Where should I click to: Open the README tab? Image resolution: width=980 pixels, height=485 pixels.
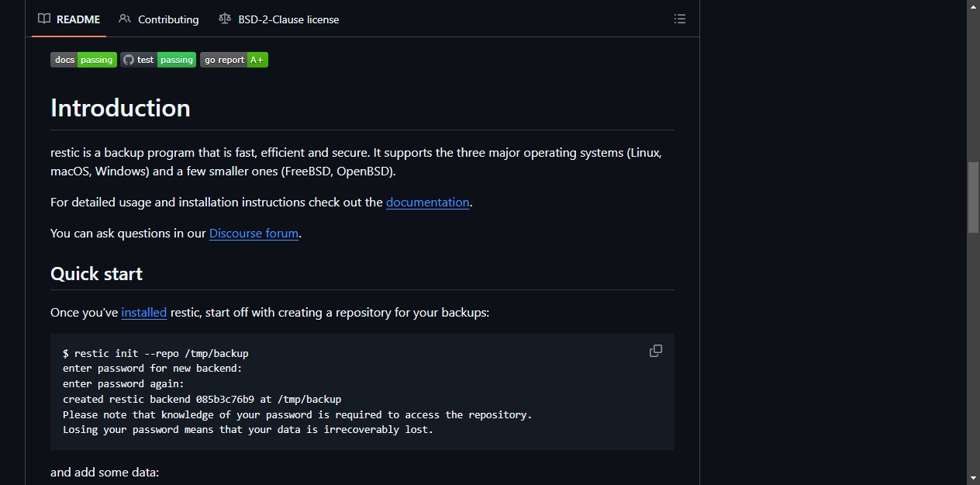(69, 19)
